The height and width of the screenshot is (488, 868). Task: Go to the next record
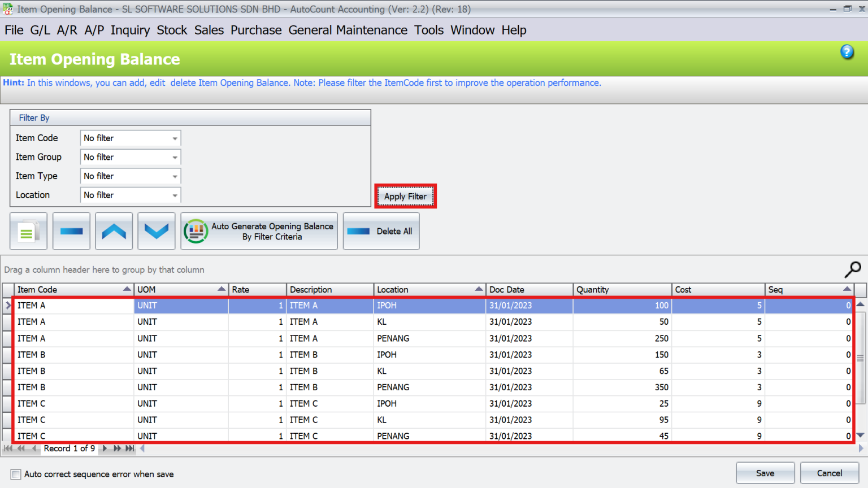coord(105,448)
